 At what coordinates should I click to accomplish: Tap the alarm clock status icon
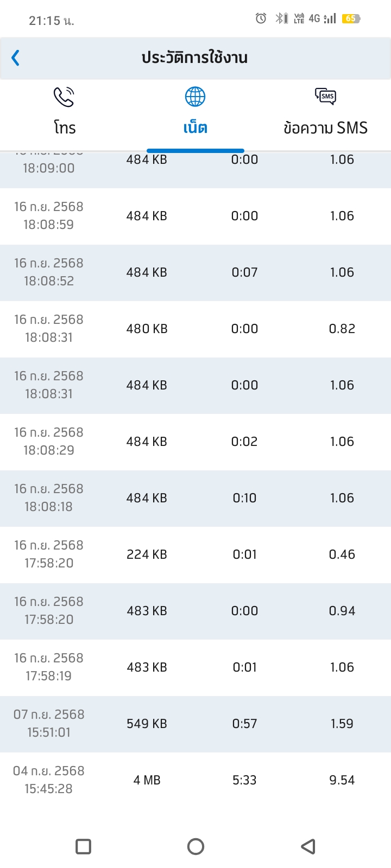pos(261,18)
